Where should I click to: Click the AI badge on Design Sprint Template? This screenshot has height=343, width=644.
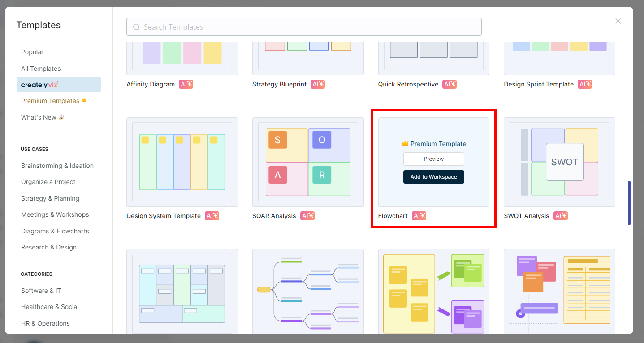coord(584,84)
